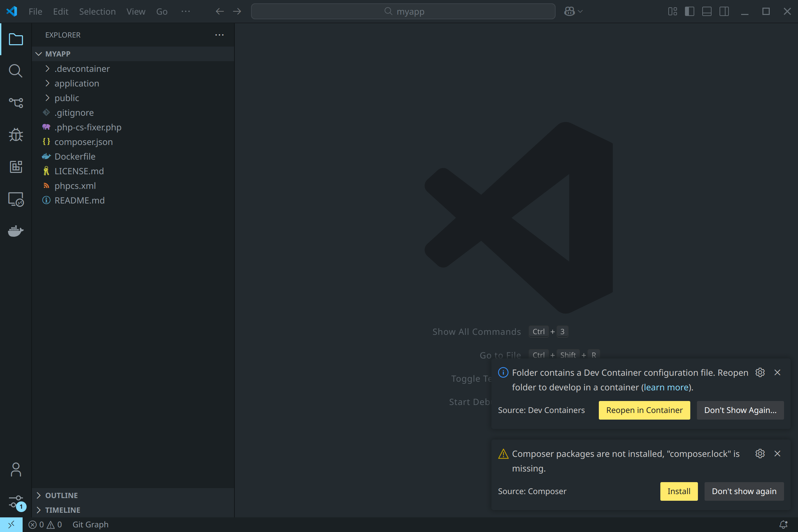Expand the TIMELINE section
The width and height of the screenshot is (798, 532).
click(63, 510)
